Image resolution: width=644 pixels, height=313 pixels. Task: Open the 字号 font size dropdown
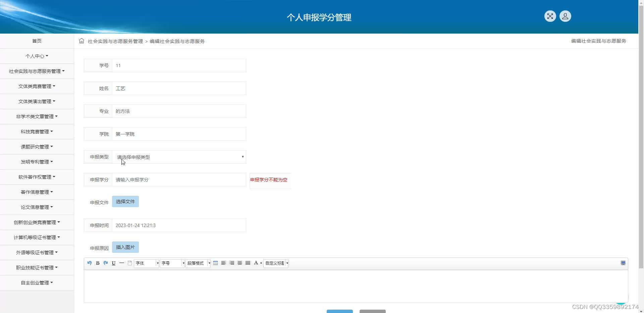pyautogui.click(x=172, y=263)
